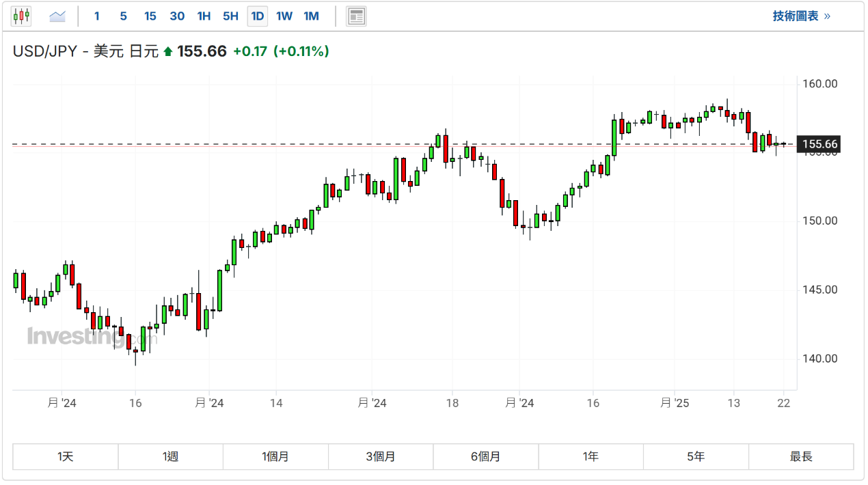
Task: Click the current price label 155.66 on axis
Action: click(819, 144)
